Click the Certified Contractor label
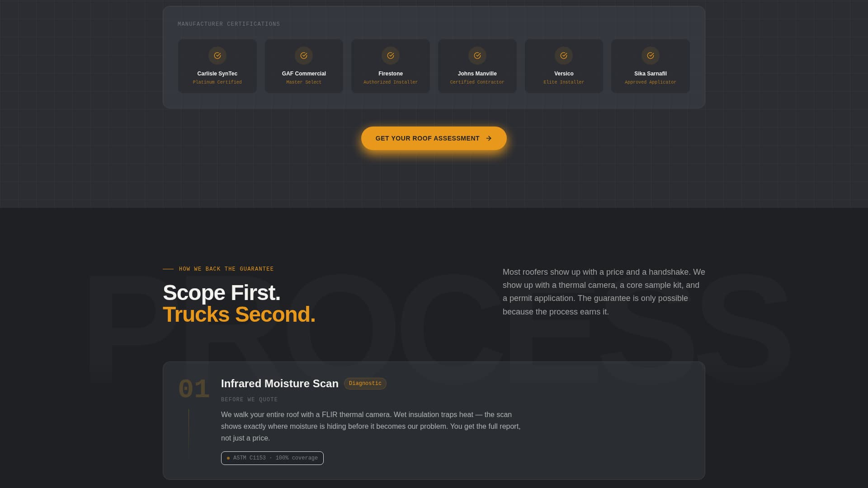Image resolution: width=868 pixels, height=488 pixels. [x=477, y=82]
